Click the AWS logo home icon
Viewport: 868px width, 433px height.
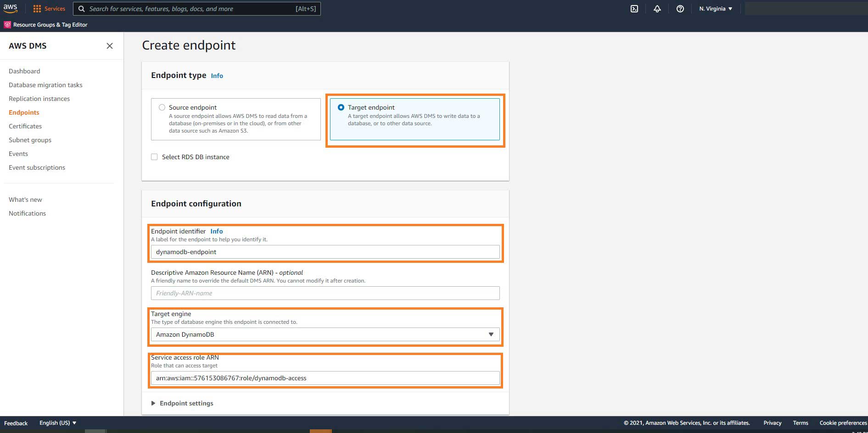(x=10, y=8)
